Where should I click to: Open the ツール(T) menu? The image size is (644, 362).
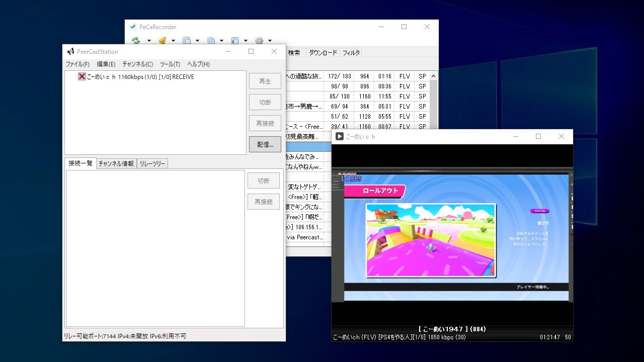(170, 64)
